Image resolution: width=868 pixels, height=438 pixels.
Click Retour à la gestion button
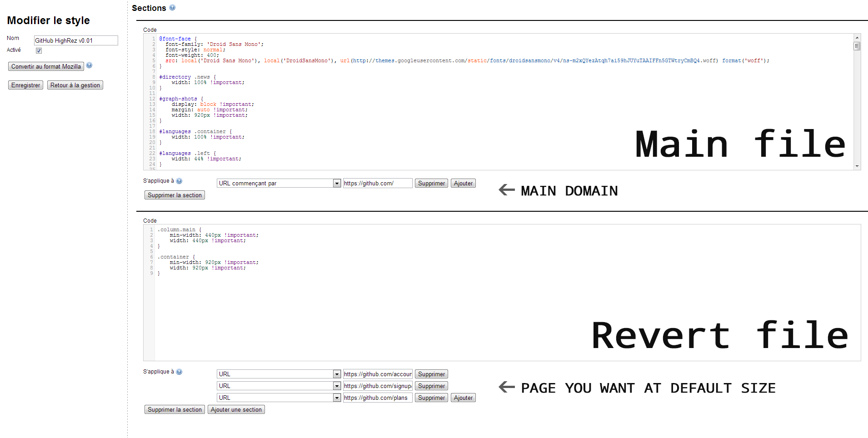coord(75,85)
